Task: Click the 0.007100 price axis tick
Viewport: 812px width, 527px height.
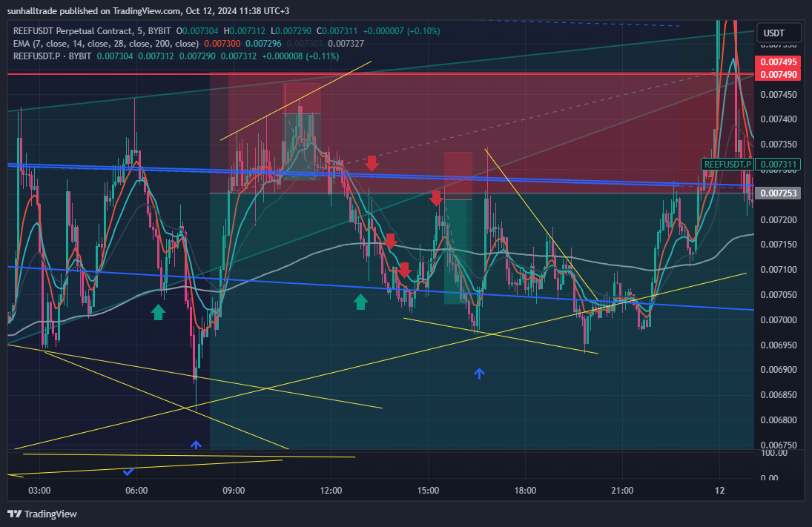Action: (x=779, y=269)
